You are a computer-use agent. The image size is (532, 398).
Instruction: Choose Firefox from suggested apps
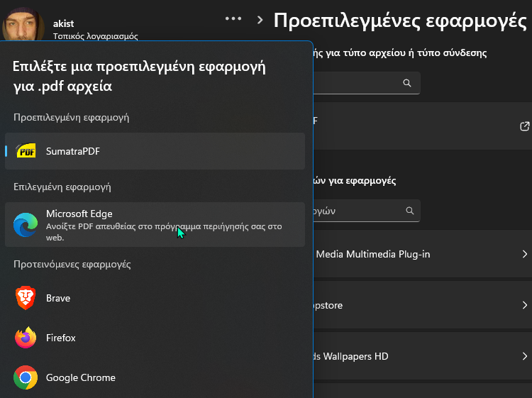[155, 338]
